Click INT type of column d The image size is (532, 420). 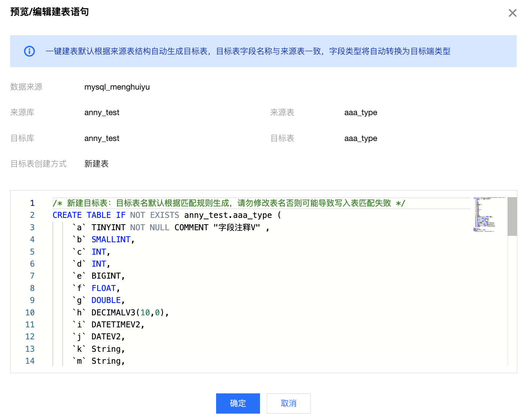coord(99,264)
